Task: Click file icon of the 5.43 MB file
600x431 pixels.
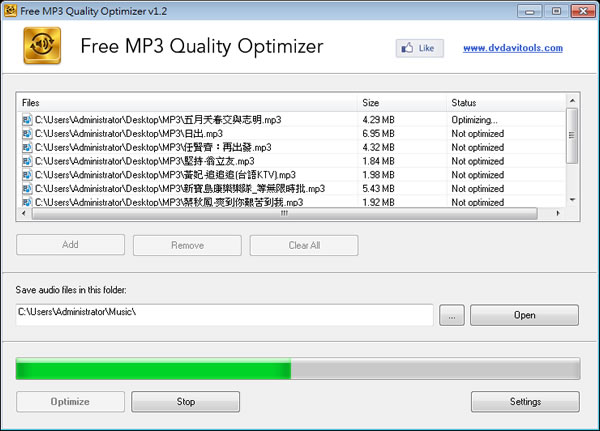Action: 27,188
